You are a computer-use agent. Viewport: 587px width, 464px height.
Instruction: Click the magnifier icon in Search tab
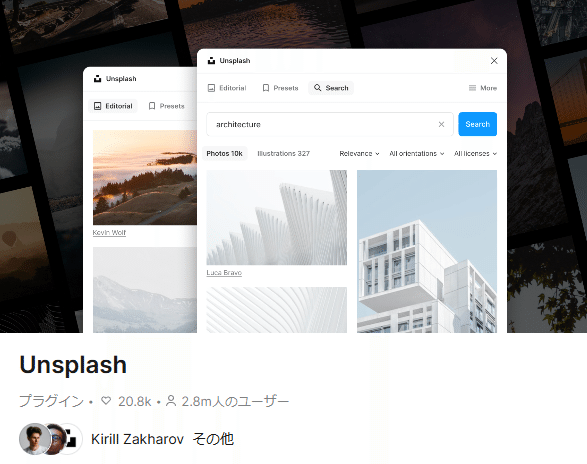pos(317,88)
